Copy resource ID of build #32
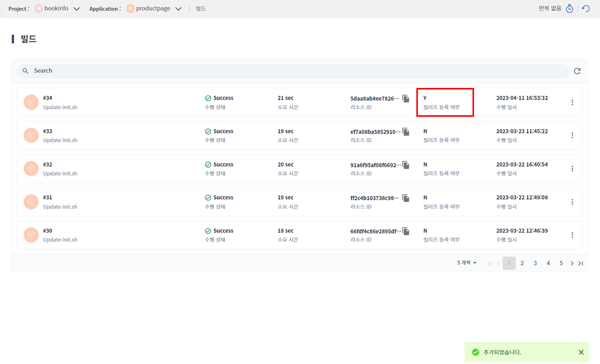The height and width of the screenshot is (364, 600). tap(406, 165)
